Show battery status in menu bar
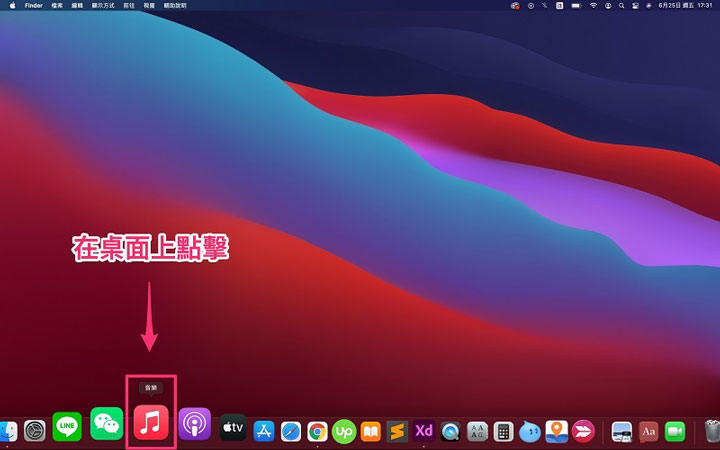 [576, 6]
